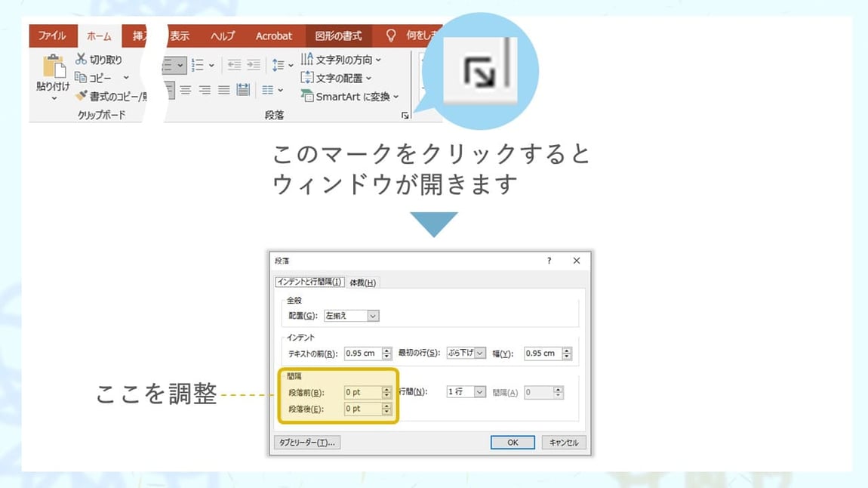Switch to the 体裁(H) tab
Image resolution: width=868 pixels, height=488 pixels.
coord(363,282)
